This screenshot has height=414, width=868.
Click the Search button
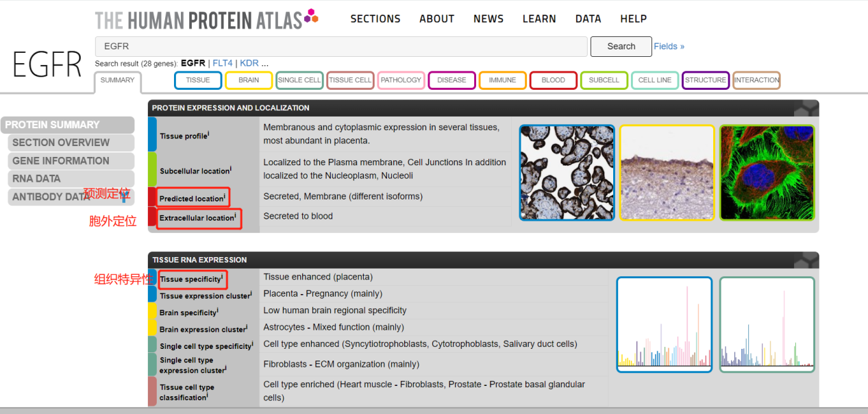pyautogui.click(x=621, y=47)
